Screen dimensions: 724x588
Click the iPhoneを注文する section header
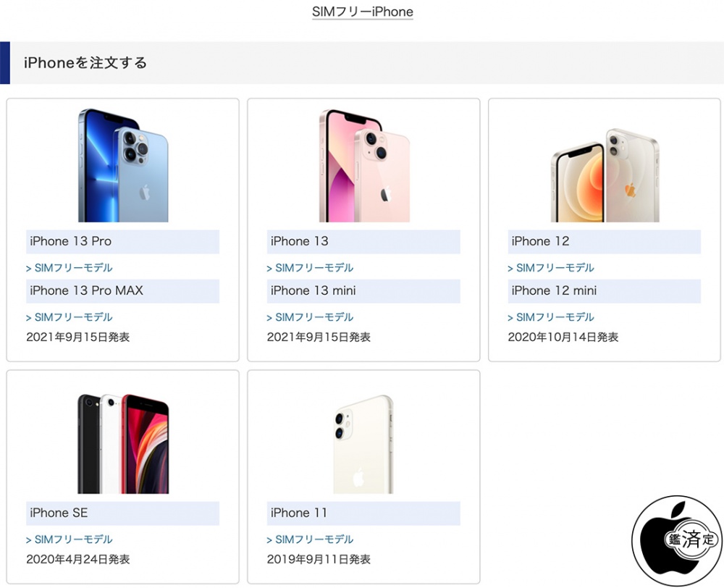(x=362, y=63)
